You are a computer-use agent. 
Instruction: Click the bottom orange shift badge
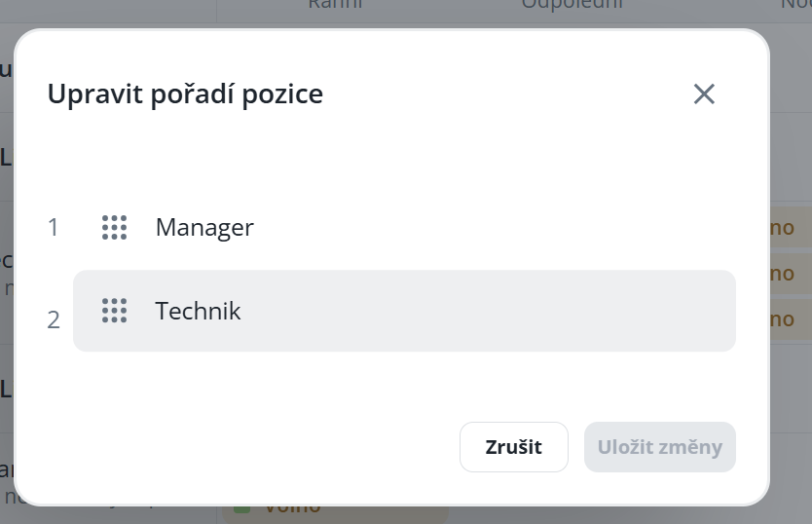pos(790,318)
